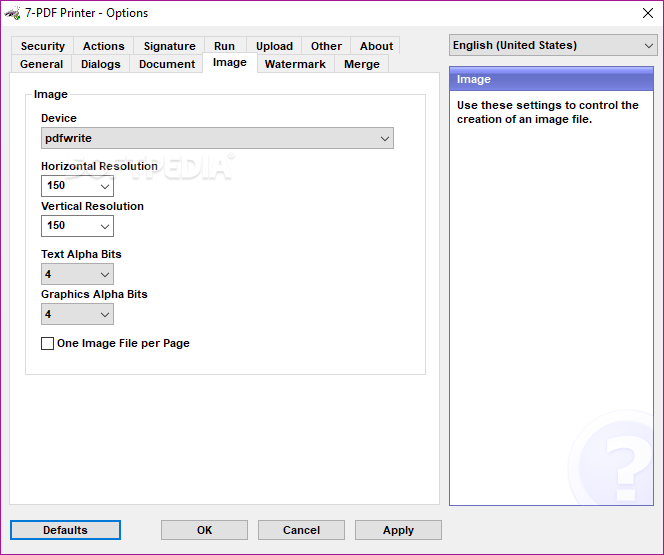Click the Graphics Alpha Bits label
The width and height of the screenshot is (664, 555).
click(x=94, y=294)
